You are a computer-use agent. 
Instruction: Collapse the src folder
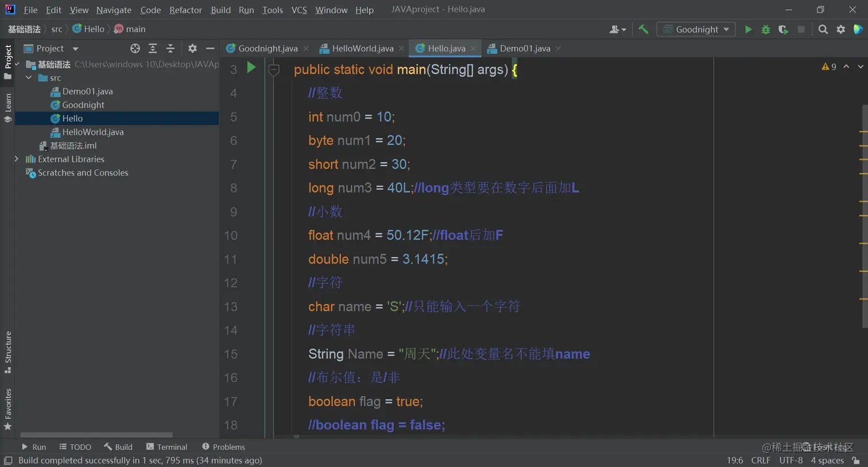click(28, 77)
